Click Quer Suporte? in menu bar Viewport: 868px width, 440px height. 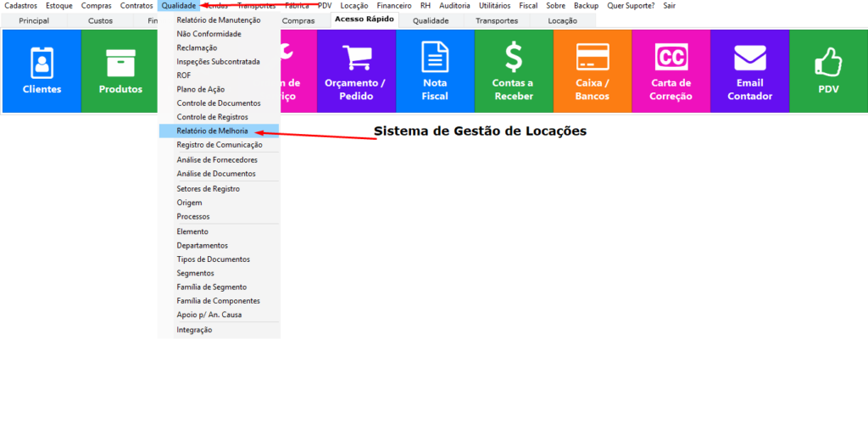(x=631, y=5)
